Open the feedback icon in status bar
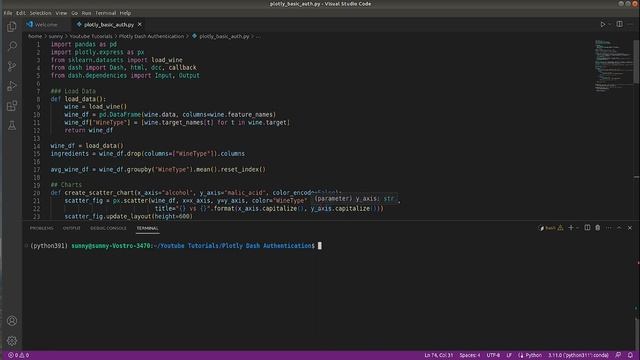This screenshot has width=640, height=360. pyautogui.click(x=618, y=355)
